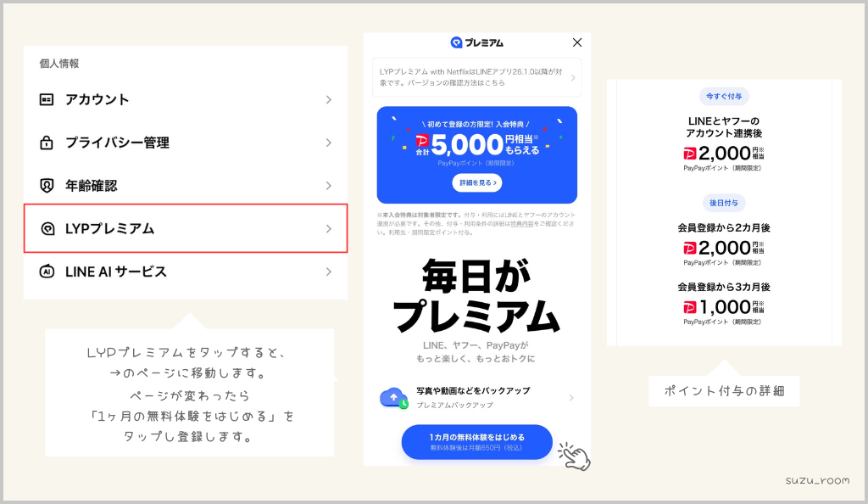Click the account card icon beside アカウント
This screenshot has height=504, width=868.
[x=47, y=99]
